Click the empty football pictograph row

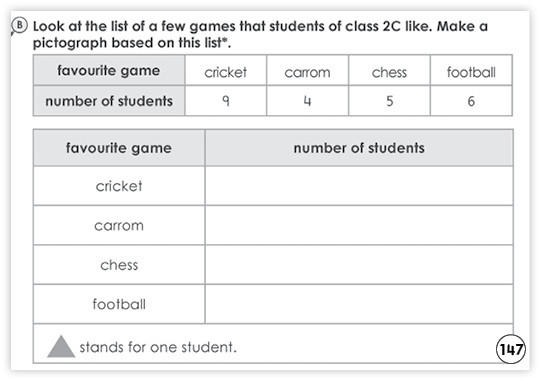coord(359,304)
